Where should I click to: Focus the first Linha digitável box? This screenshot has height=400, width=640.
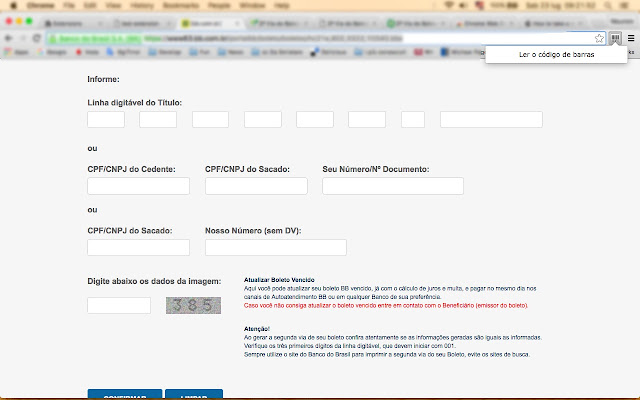(106, 120)
